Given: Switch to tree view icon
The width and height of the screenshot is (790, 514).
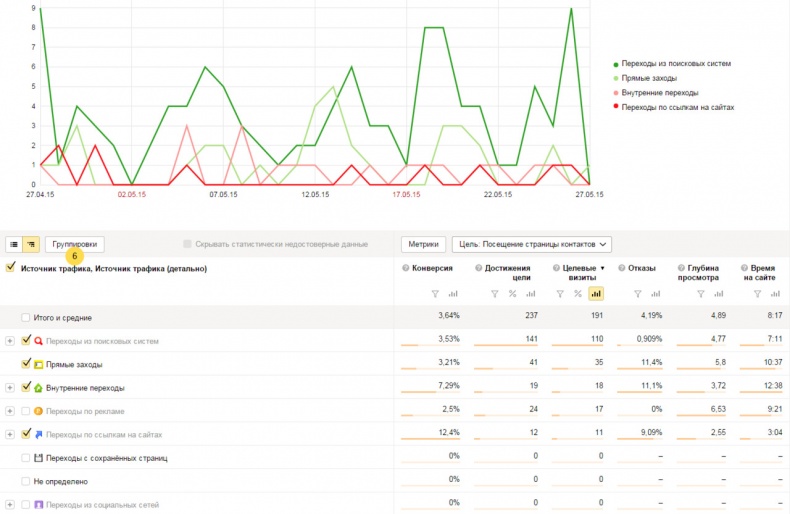Looking at the screenshot, I should pyautogui.click(x=31, y=244).
